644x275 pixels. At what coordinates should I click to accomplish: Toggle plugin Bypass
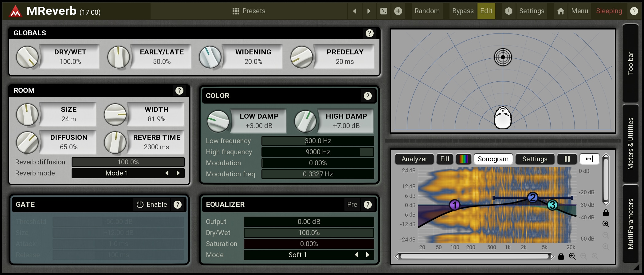click(x=463, y=11)
